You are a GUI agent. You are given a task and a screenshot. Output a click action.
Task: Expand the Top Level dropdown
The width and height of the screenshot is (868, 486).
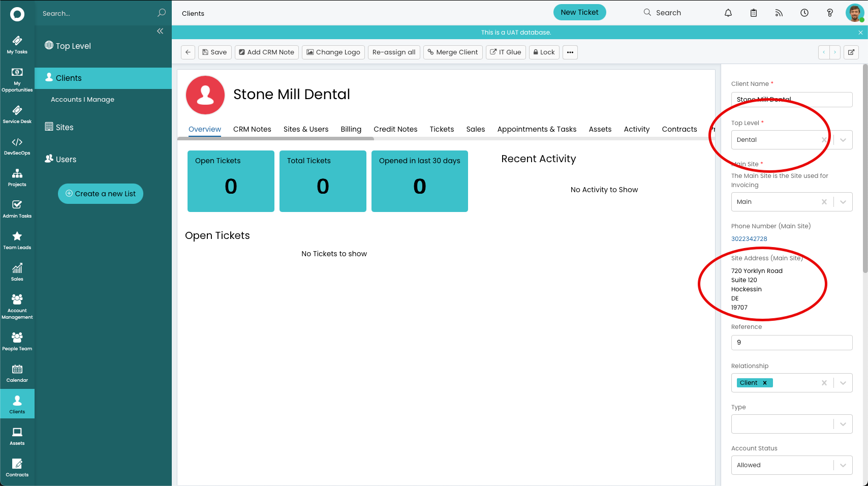[x=843, y=140]
